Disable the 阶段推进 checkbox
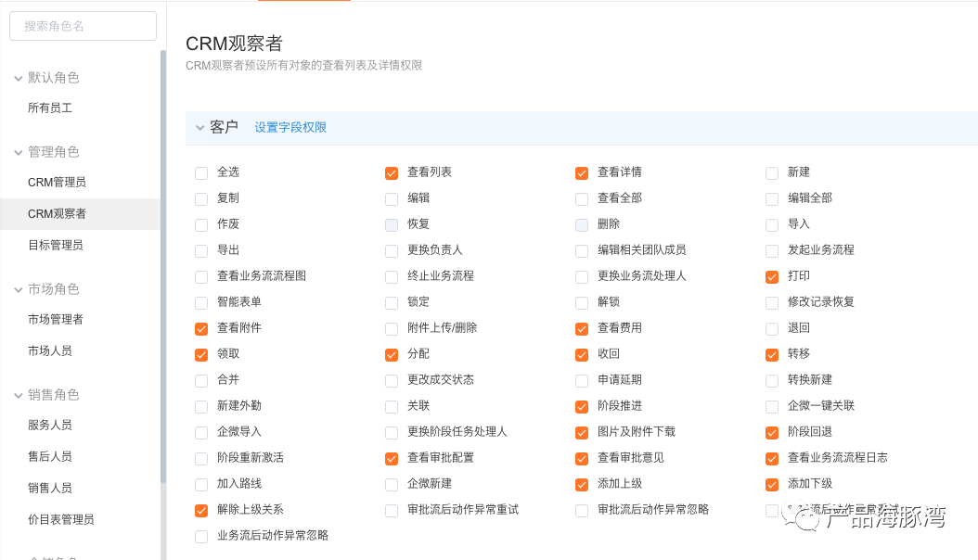The height and width of the screenshot is (560, 978). click(x=581, y=407)
